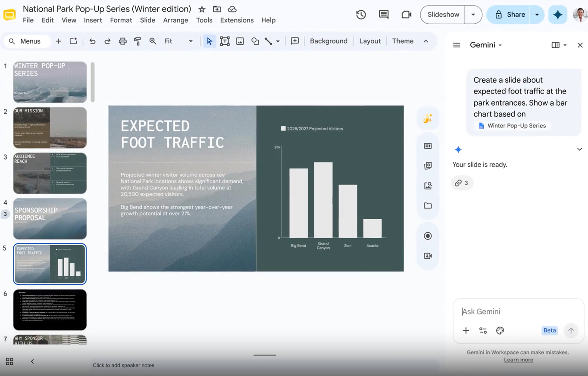Image resolution: width=588 pixels, height=376 pixels.
Task: Click the Background button
Action: pos(328,41)
